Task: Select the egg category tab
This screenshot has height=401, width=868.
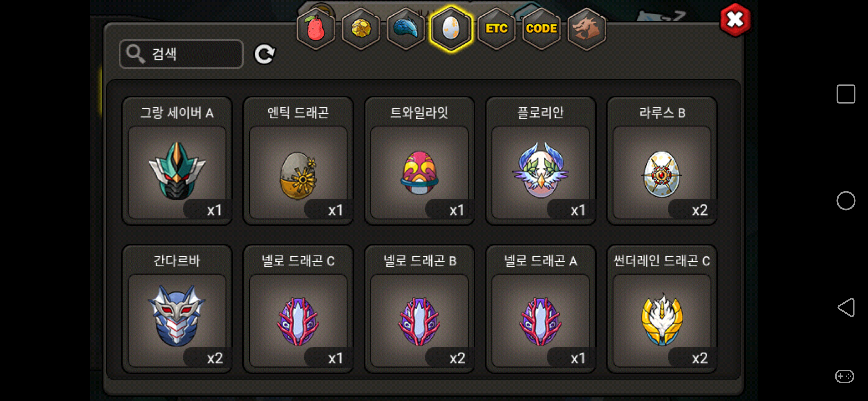Action: coord(451,29)
